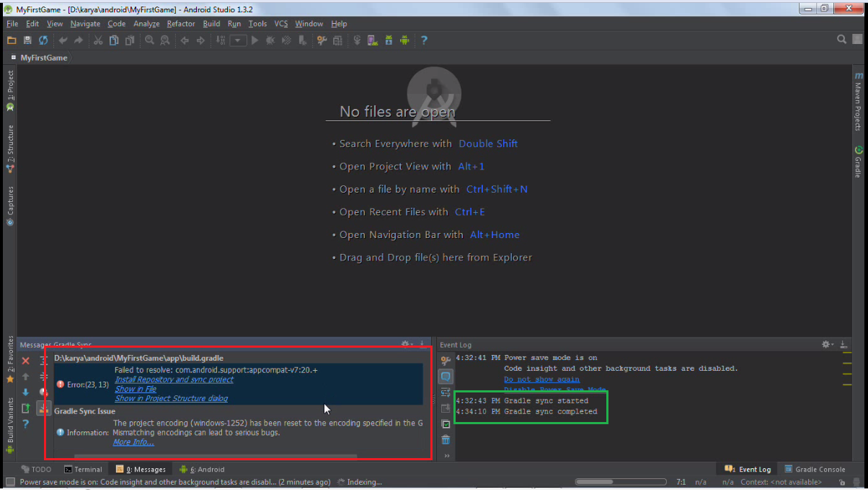Open the Maven Projects side tab
Screen dimensions: 868x492
(858, 101)
